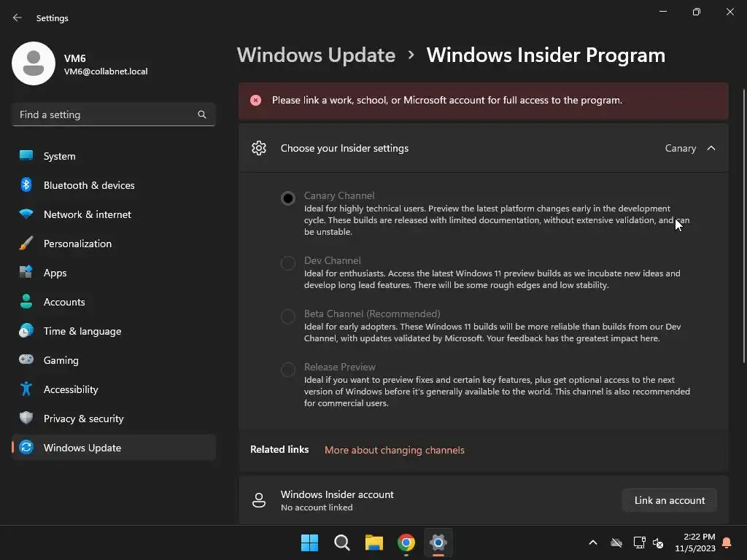Click the Bluetooth icon in the sidebar
This screenshot has width=747, height=560.
click(26, 184)
